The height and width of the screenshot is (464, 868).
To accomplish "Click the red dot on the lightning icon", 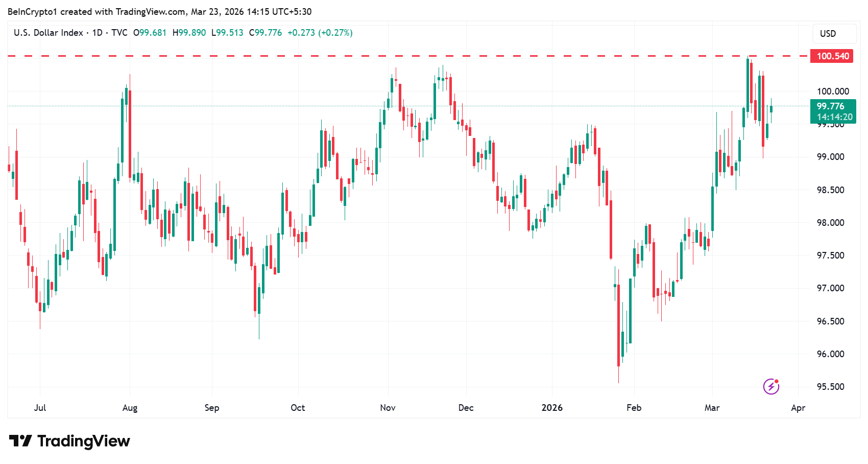I will click(777, 382).
